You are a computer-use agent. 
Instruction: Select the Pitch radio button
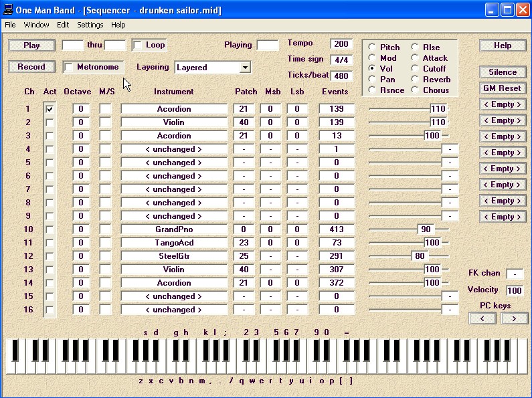point(372,47)
